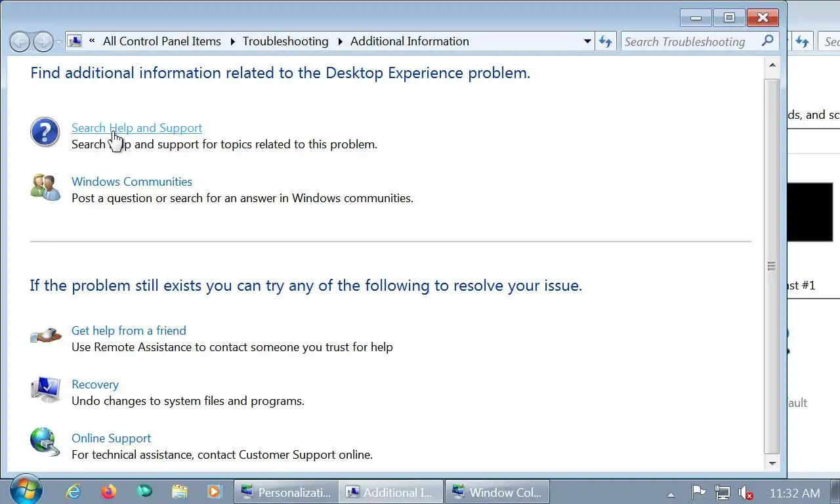Click the network tray icon

[723, 493]
